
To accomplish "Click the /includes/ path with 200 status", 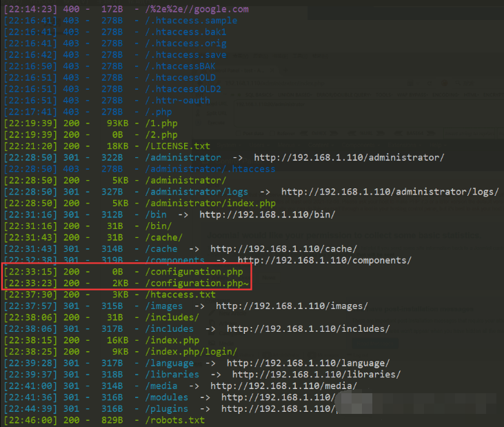I will [x=172, y=317].
